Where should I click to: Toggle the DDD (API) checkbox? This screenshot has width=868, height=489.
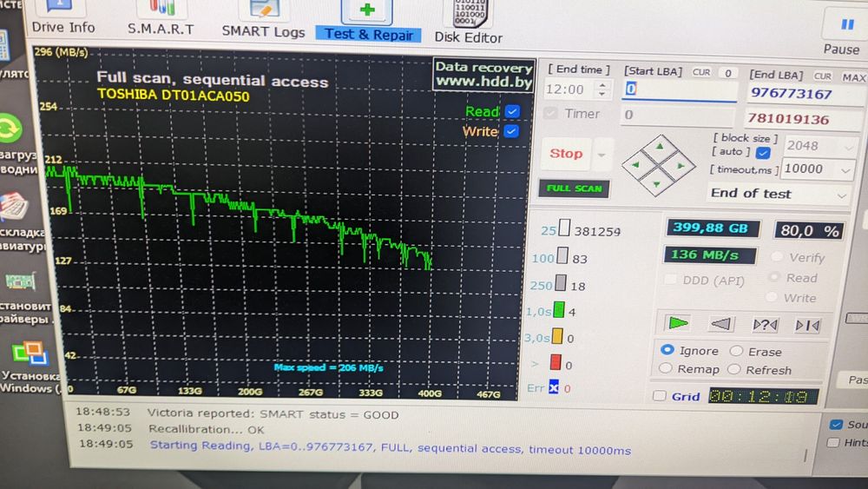[670, 279]
